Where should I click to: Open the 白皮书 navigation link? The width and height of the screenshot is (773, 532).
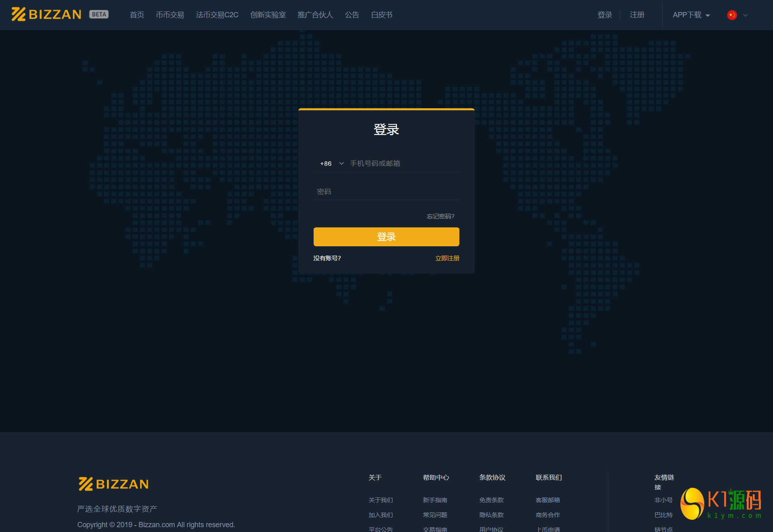tap(381, 15)
